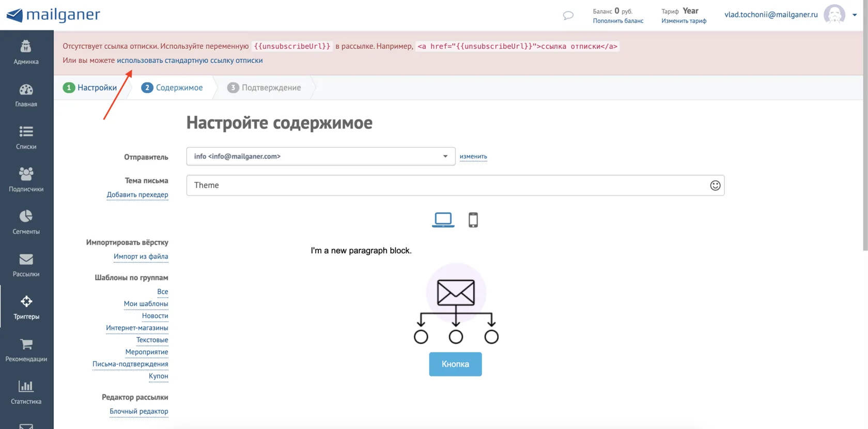Click Пополнить баланс link
The height and width of the screenshot is (429, 868).
point(618,21)
